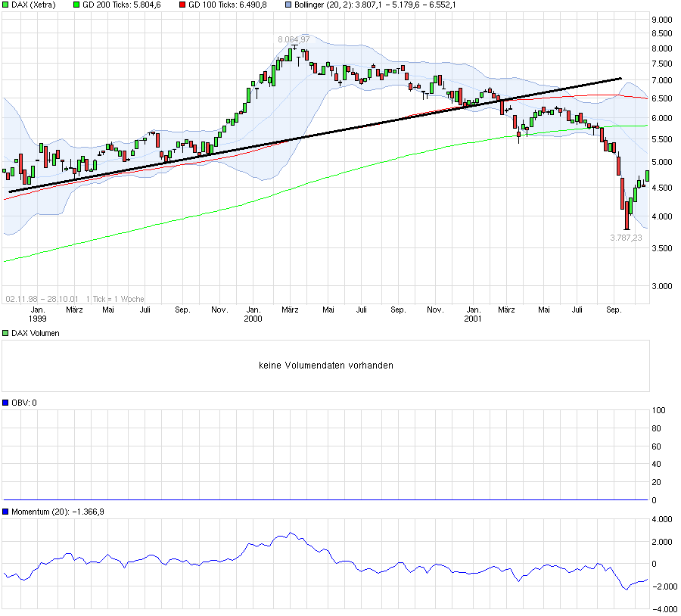The width and height of the screenshot is (681, 616).
Task: Click the 'Jan. 1999' time axis label
Action: [38, 314]
